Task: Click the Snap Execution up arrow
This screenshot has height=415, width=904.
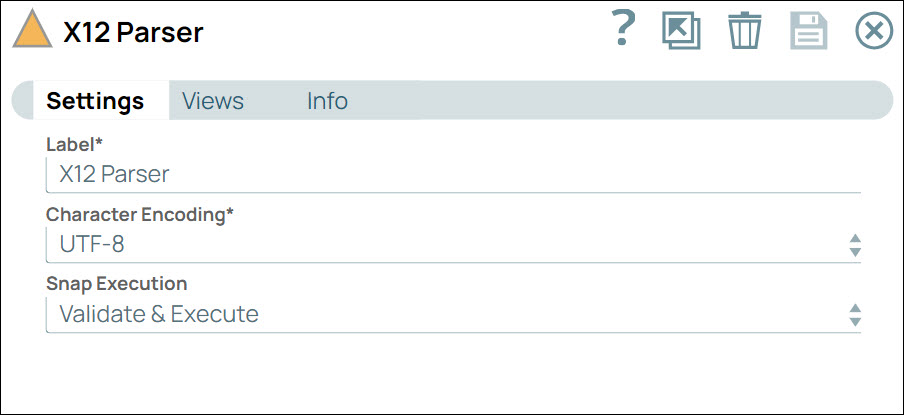Action: (x=855, y=309)
